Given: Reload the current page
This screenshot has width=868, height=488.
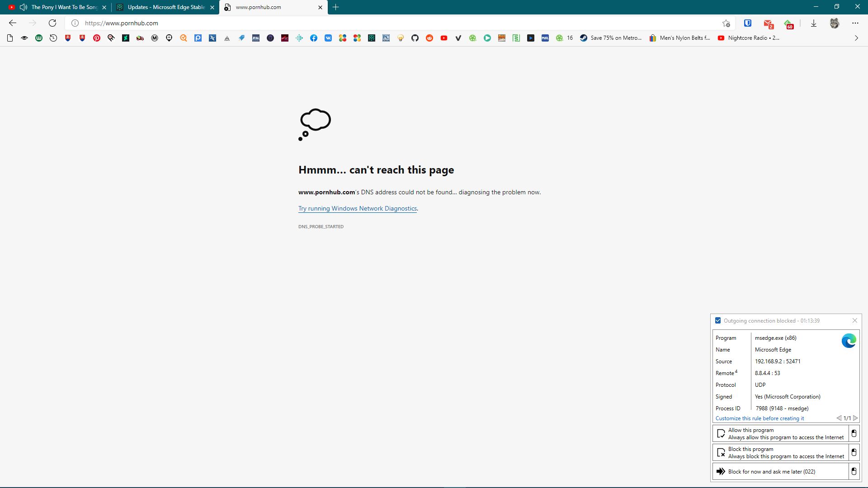Looking at the screenshot, I should (52, 23).
